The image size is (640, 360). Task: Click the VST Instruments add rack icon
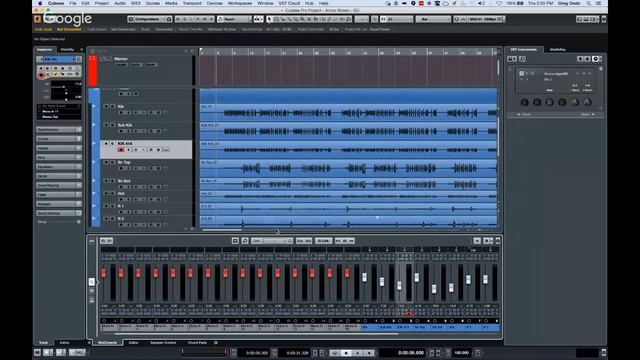(512, 59)
